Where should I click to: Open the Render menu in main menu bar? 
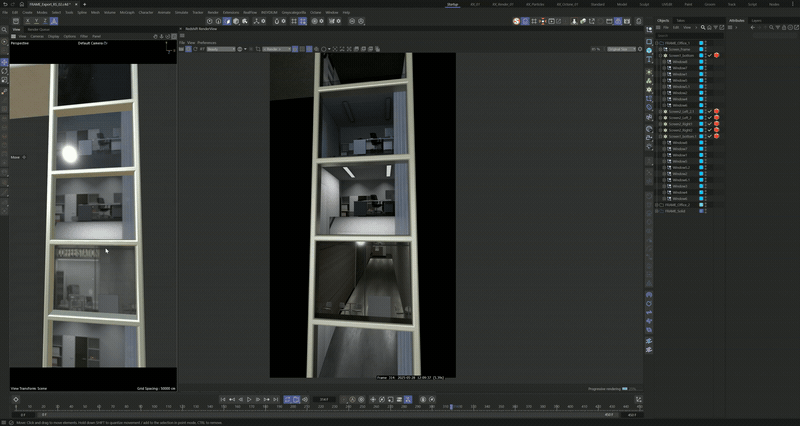click(213, 12)
